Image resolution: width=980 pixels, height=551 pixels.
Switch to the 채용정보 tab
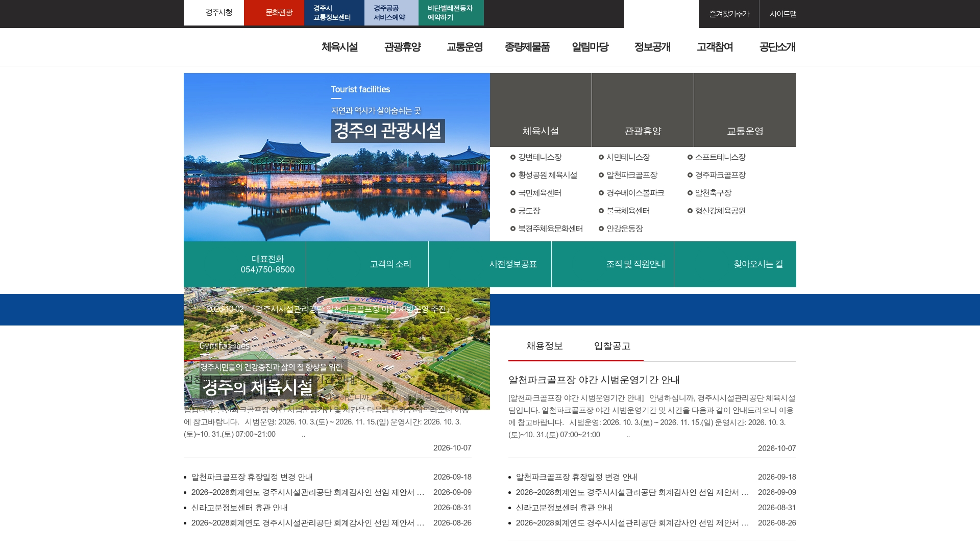click(x=544, y=346)
